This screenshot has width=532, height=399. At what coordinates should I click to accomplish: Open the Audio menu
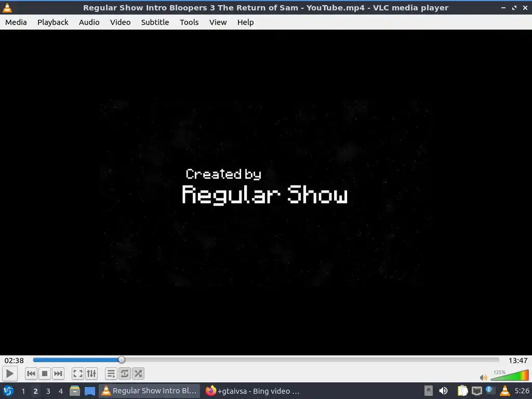[89, 22]
